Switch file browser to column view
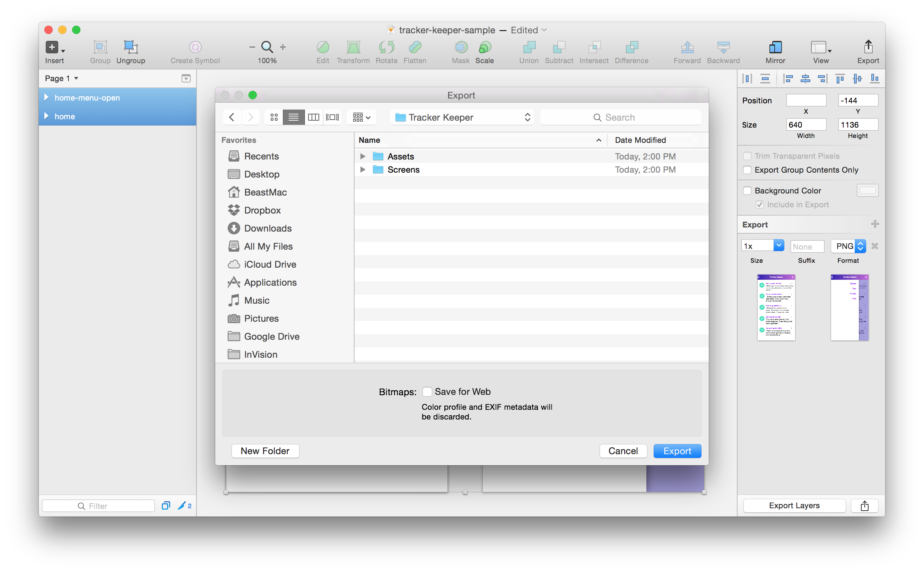Viewport: 924px width, 572px height. [x=313, y=117]
